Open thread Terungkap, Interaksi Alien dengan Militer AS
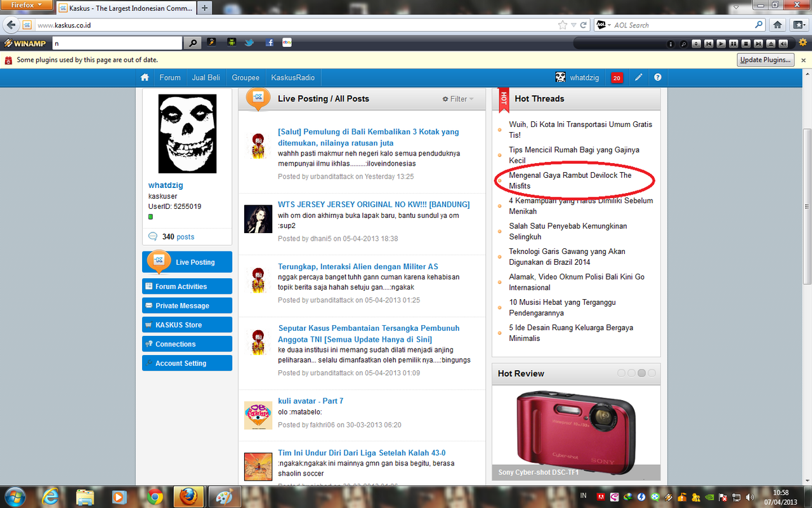812x508 pixels. click(x=358, y=267)
